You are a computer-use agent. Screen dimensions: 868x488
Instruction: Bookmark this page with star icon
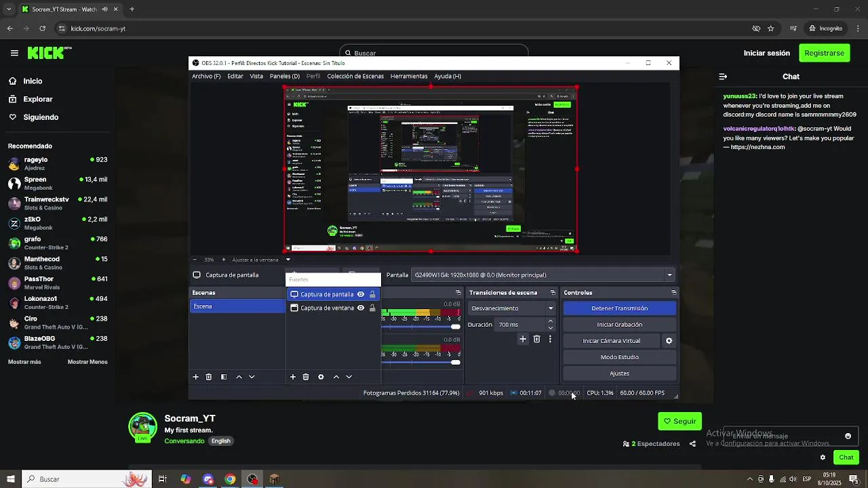(771, 28)
